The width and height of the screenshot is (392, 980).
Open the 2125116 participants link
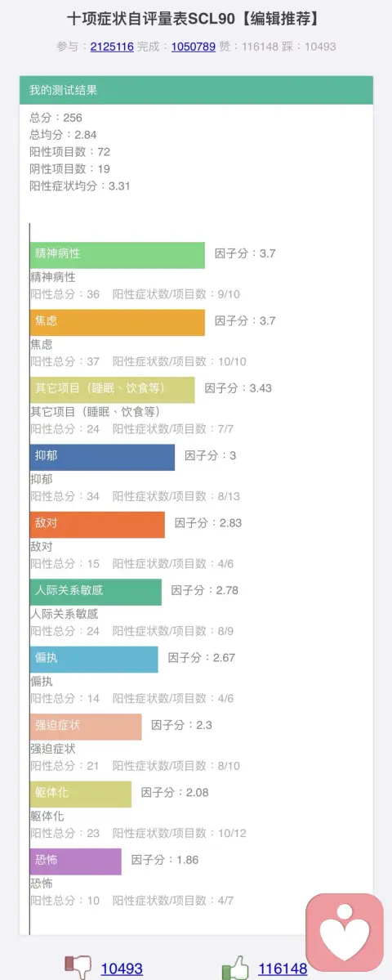(112, 47)
